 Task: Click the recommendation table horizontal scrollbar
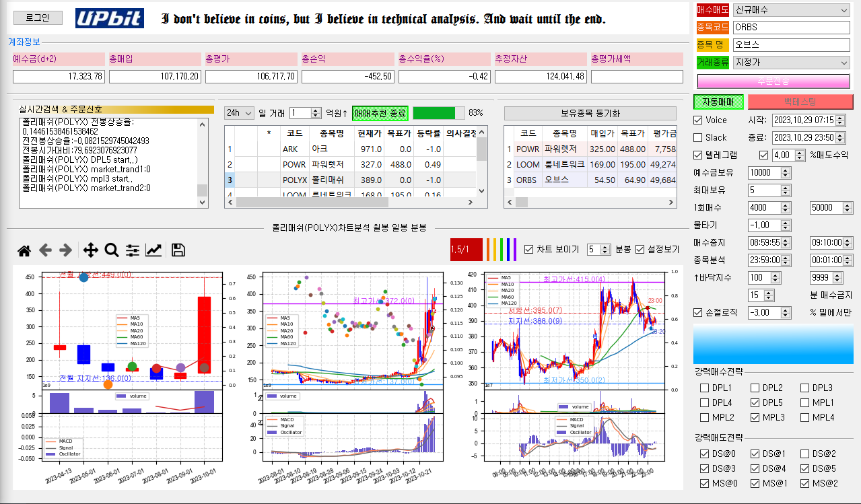[351, 202]
